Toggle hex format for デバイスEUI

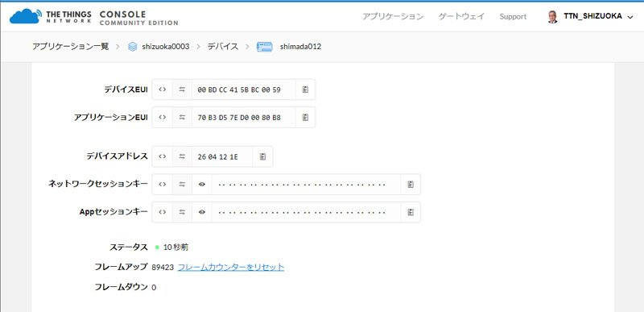coord(163,89)
